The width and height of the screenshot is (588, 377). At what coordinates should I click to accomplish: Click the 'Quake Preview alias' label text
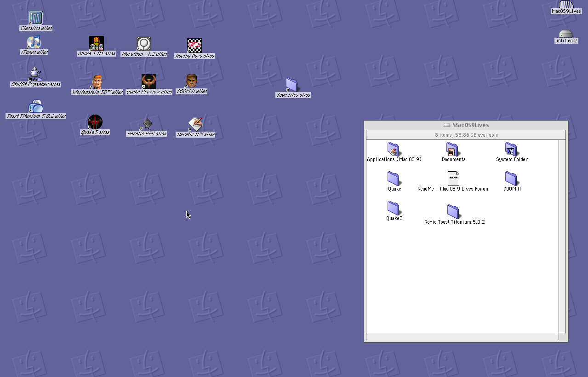pos(149,92)
